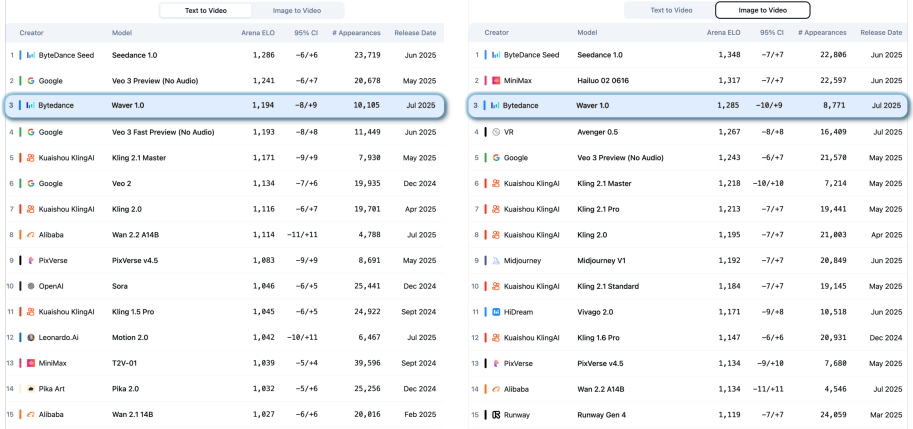Click the Model header above Hailuo 02 0616 table

click(x=587, y=33)
